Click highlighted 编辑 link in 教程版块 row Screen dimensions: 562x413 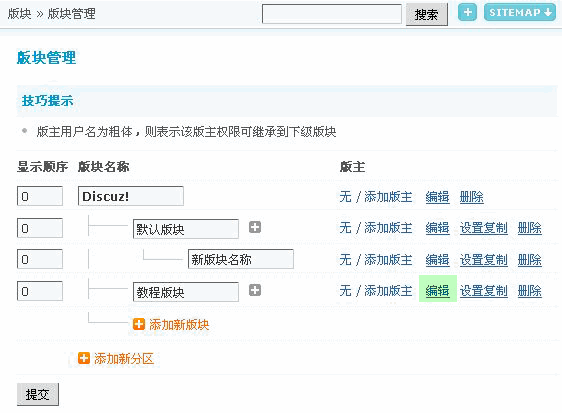click(x=437, y=291)
